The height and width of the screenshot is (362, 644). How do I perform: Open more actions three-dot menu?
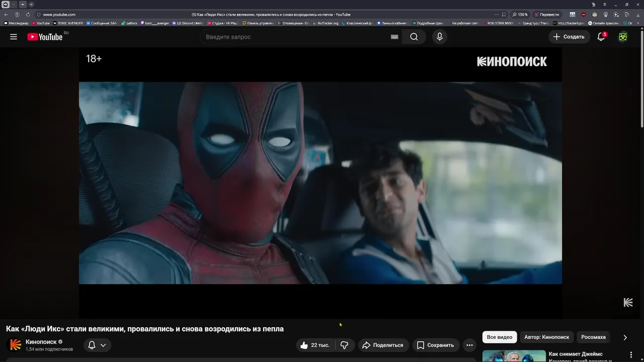coord(469,345)
